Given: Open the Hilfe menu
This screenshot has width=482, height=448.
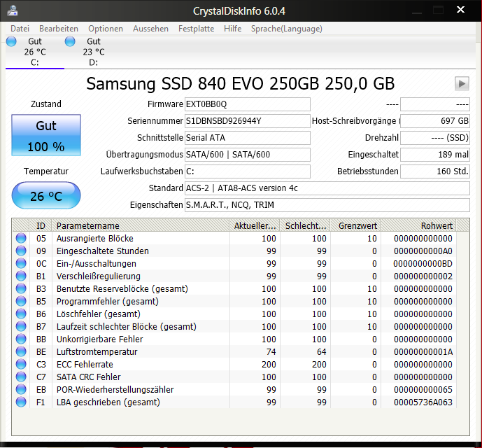Looking at the screenshot, I should 233,29.
